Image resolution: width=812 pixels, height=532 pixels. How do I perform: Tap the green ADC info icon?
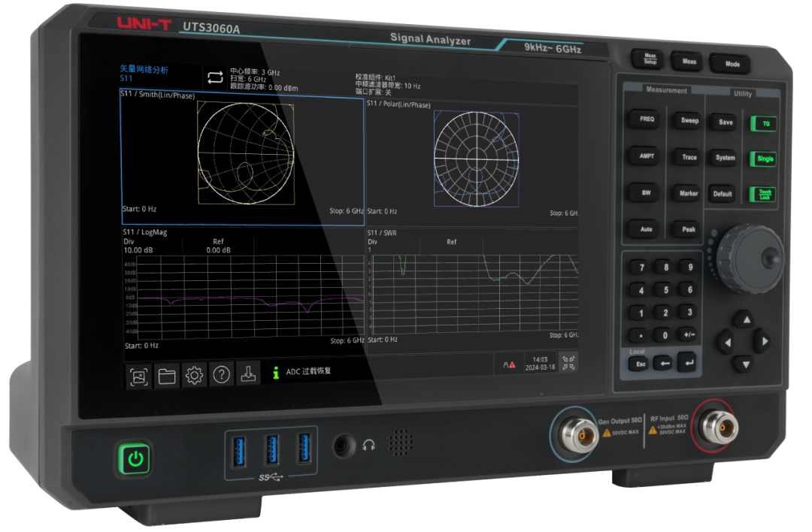[276, 373]
